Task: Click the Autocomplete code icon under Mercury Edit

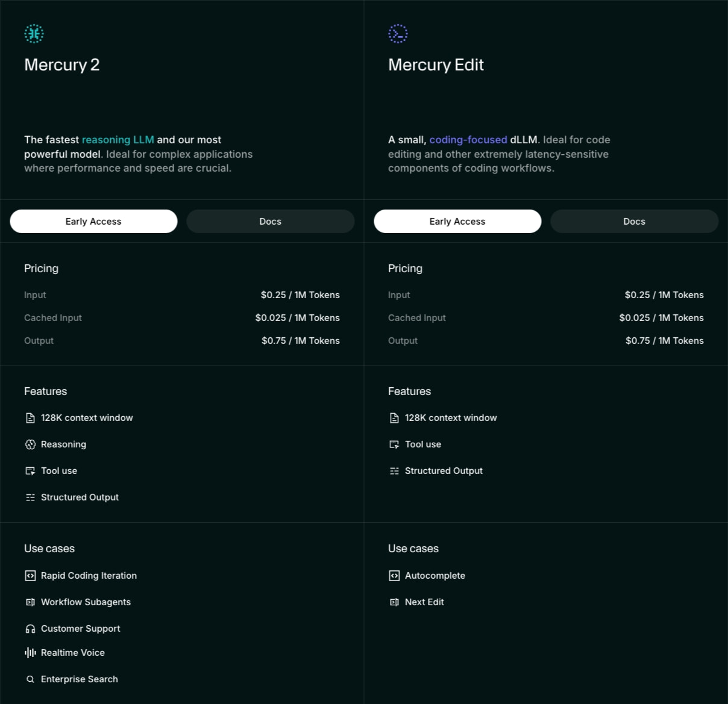Action: 394,576
